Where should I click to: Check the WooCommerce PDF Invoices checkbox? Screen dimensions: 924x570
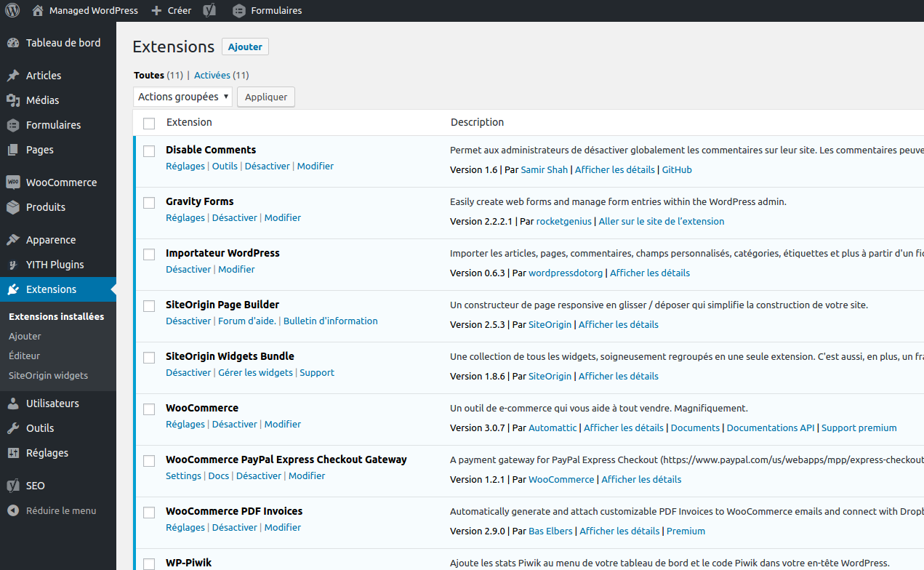click(x=149, y=513)
